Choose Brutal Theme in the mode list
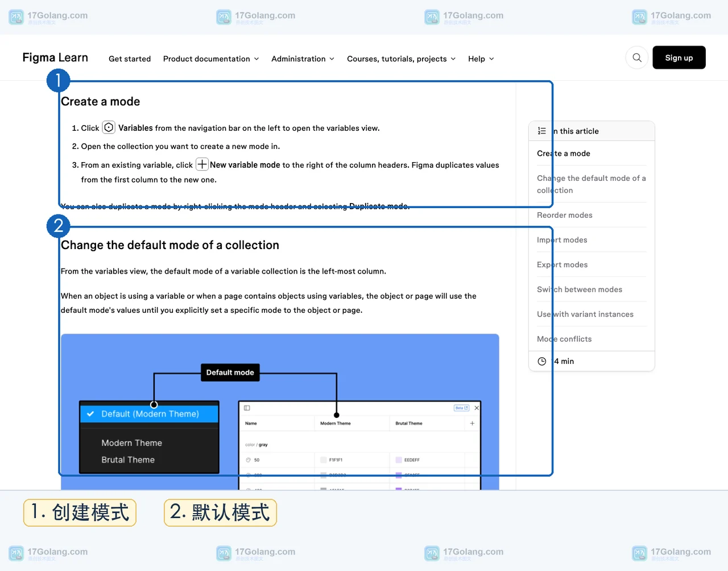The height and width of the screenshot is (571, 728). pos(128,460)
